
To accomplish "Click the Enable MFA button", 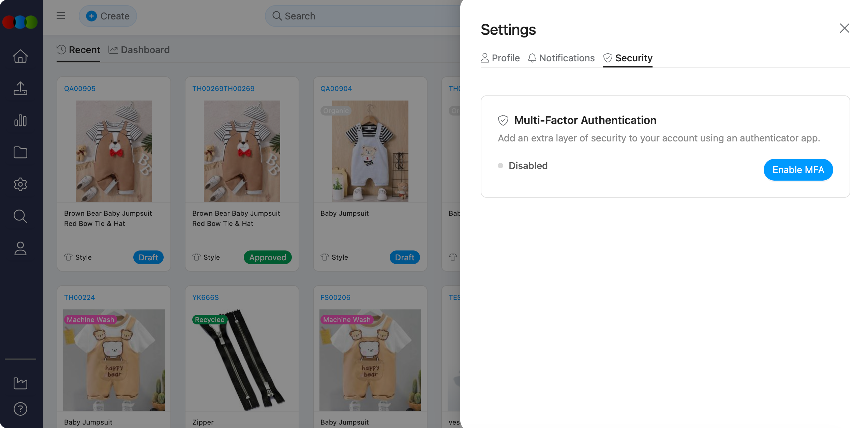I will 798,170.
